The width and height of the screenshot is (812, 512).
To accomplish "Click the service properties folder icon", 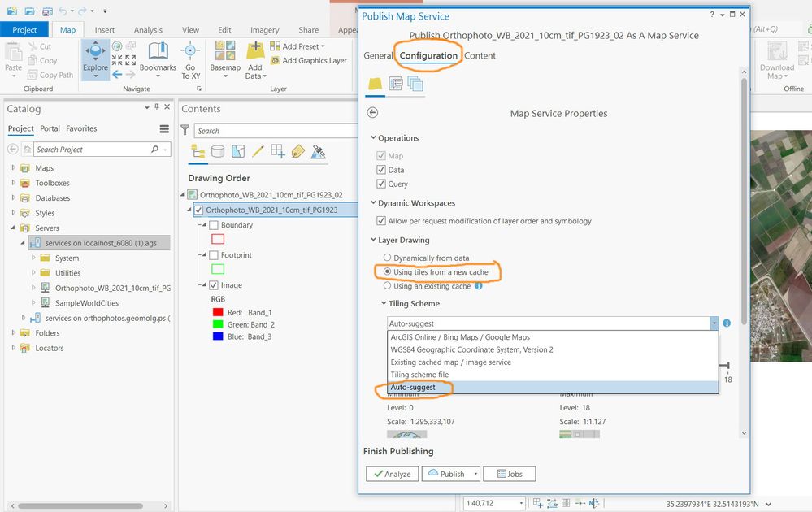I will point(375,84).
